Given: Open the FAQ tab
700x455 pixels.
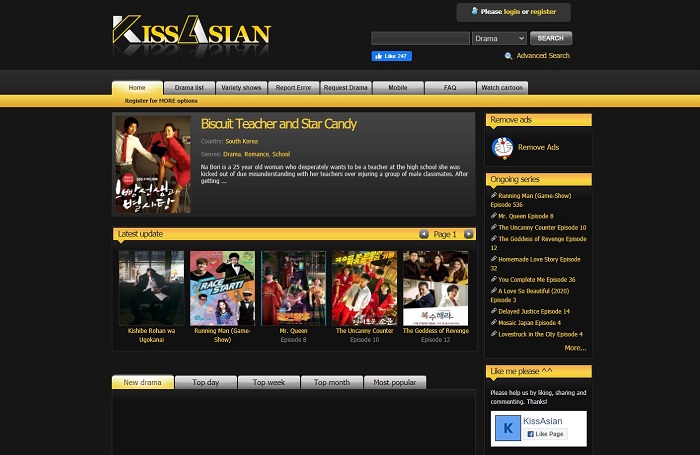Looking at the screenshot, I should [x=450, y=88].
